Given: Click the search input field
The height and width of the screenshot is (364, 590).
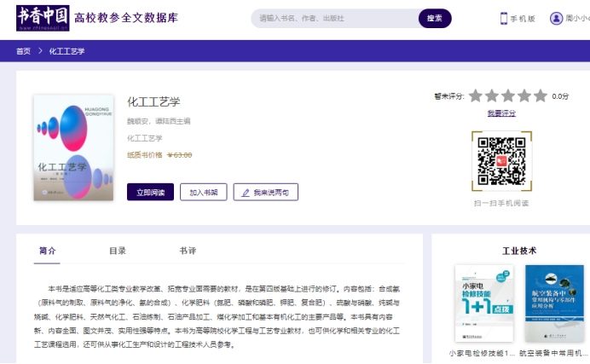Looking at the screenshot, I should 334,18.
